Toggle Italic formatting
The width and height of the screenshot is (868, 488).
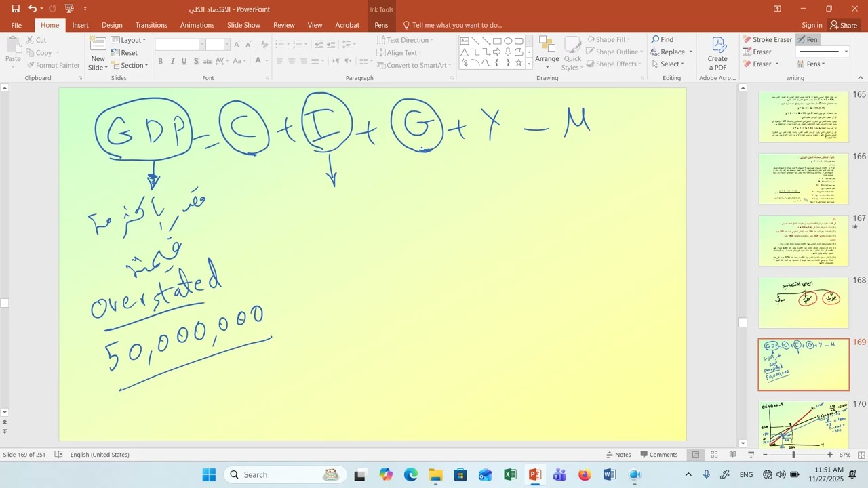coord(172,61)
